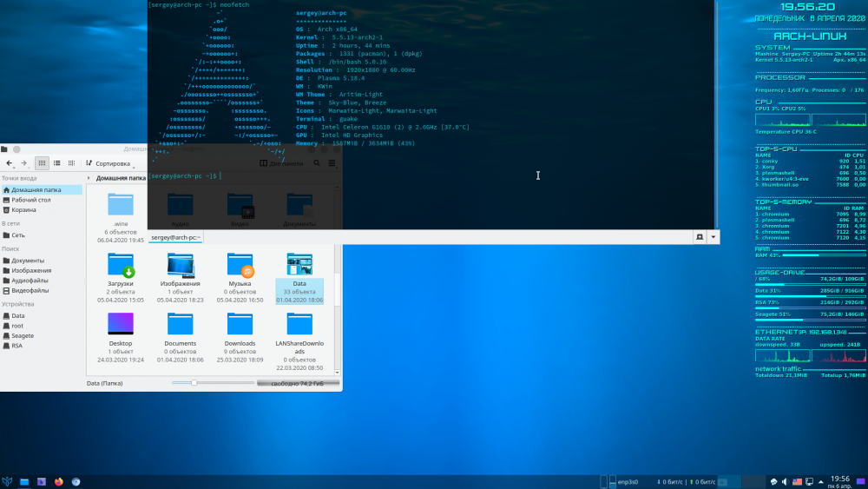868x489 pixels.
Task: Select the Изображения folder icon
Action: [181, 265]
